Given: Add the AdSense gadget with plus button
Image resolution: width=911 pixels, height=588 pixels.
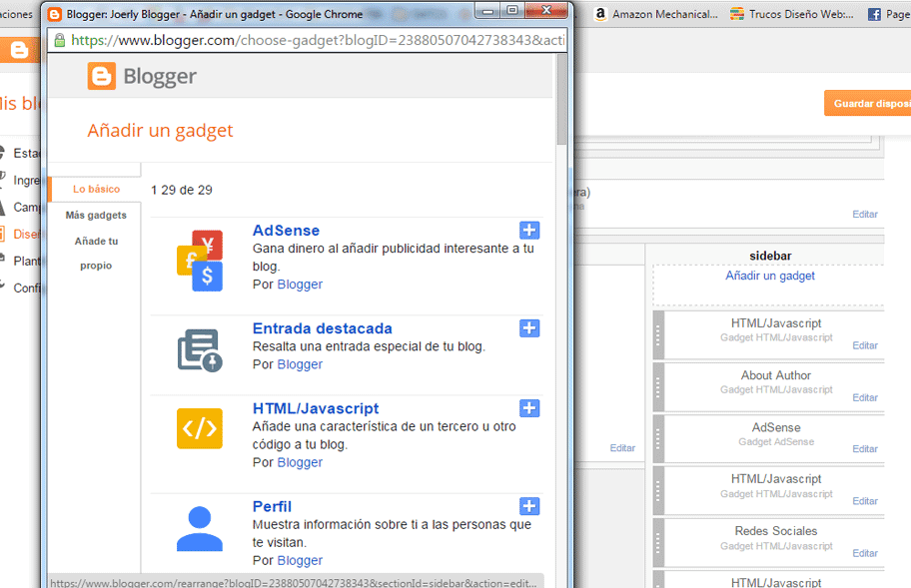Looking at the screenshot, I should pos(529,231).
